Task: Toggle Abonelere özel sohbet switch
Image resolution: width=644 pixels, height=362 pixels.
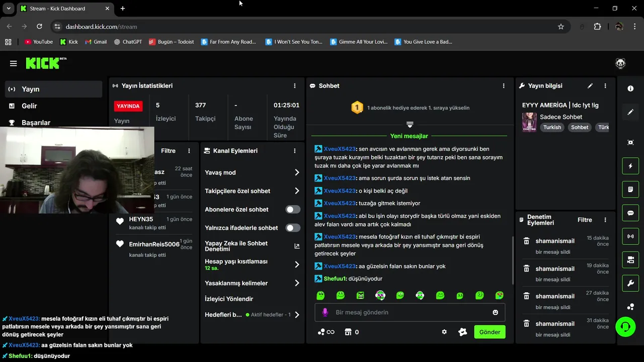Action: [293, 210]
